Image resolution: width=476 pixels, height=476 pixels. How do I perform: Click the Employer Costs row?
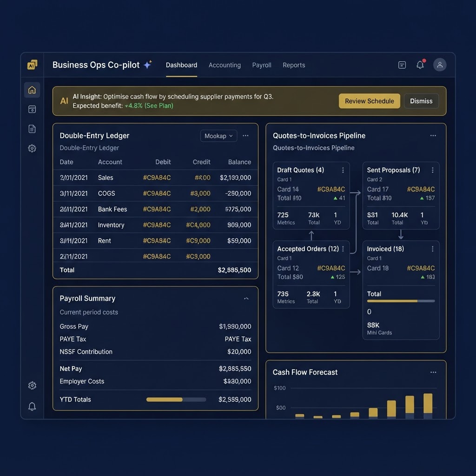[155, 381]
